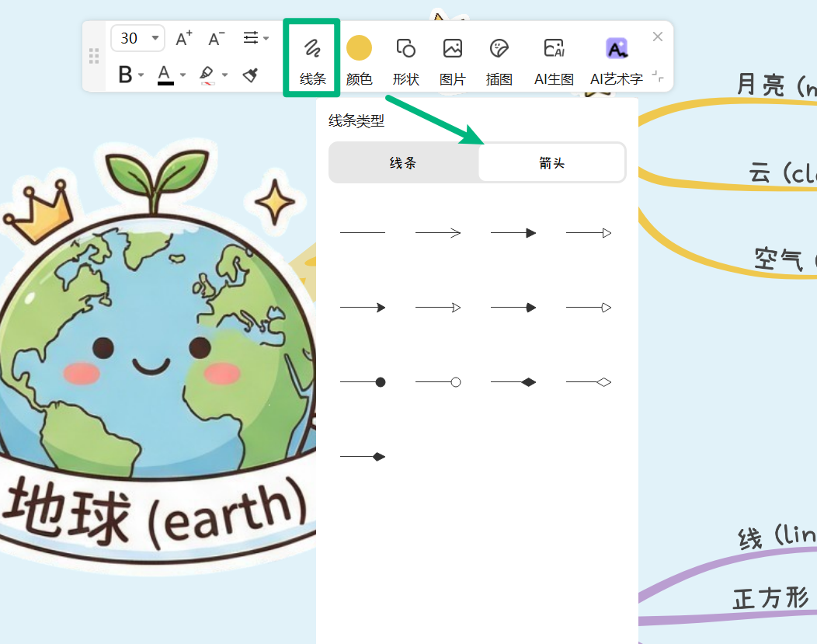This screenshot has width=817, height=644.
Task: Select the 云 branch topic
Action: pyautogui.click(x=783, y=172)
